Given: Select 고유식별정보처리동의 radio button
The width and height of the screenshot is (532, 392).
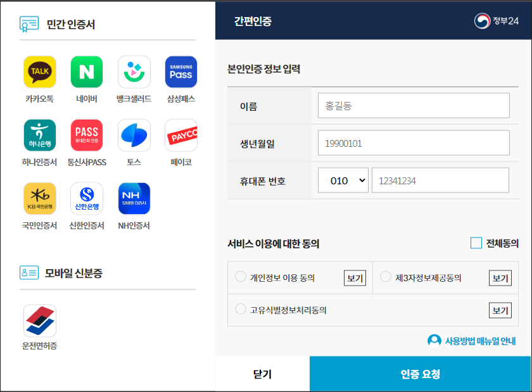Looking at the screenshot, I should point(241,309).
